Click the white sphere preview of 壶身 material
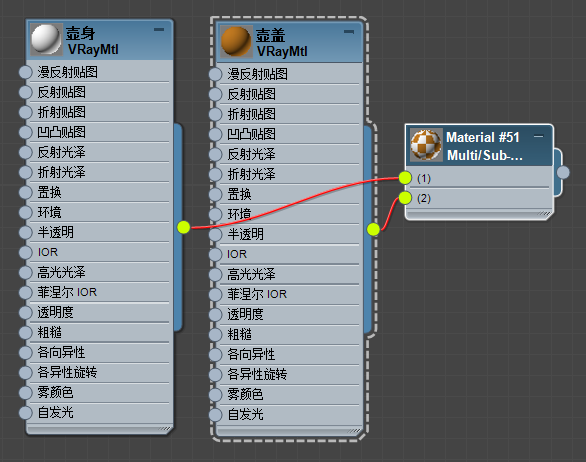 point(46,39)
